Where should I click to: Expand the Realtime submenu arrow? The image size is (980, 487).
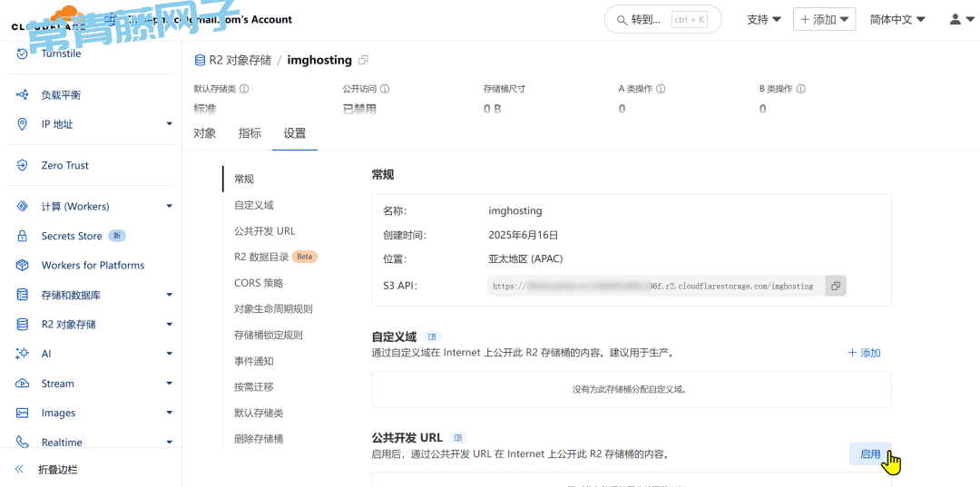tap(170, 442)
